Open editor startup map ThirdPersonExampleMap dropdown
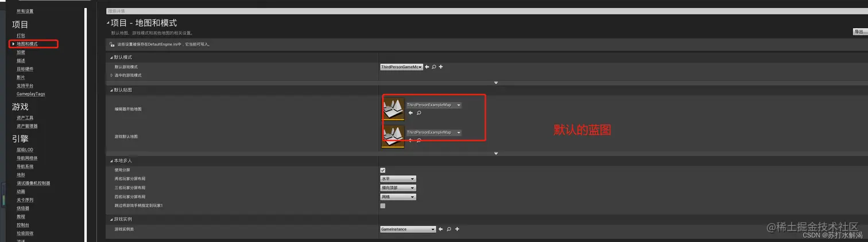868x242 pixels. pos(433,105)
